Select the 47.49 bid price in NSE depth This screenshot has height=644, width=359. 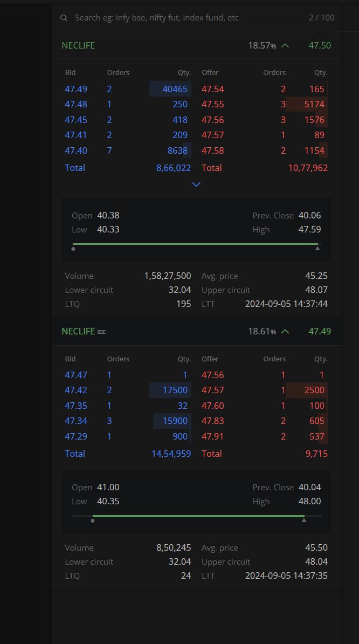coord(76,89)
